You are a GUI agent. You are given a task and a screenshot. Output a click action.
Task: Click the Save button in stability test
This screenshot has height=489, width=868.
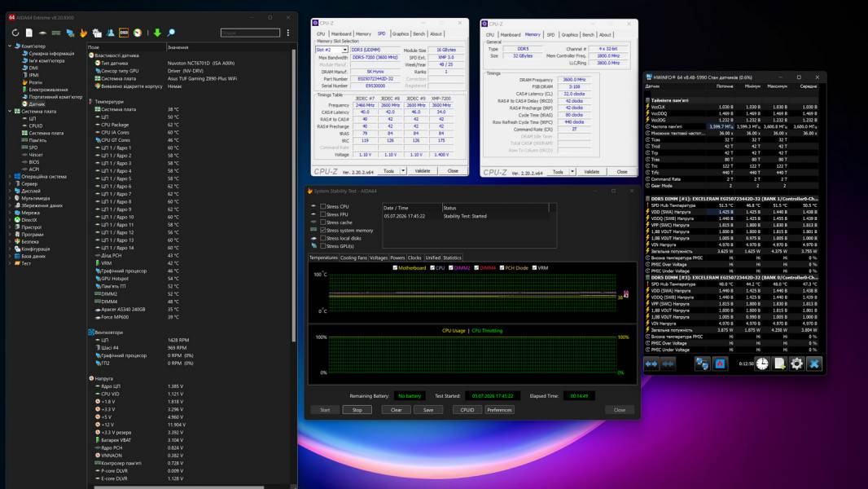[x=428, y=411]
